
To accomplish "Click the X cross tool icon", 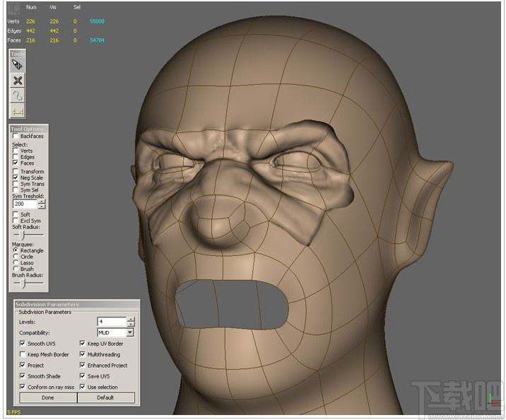I will click(18, 81).
